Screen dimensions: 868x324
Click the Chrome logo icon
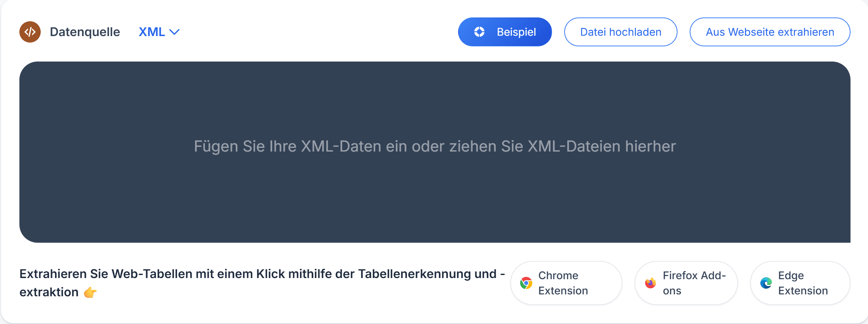pyautogui.click(x=526, y=283)
